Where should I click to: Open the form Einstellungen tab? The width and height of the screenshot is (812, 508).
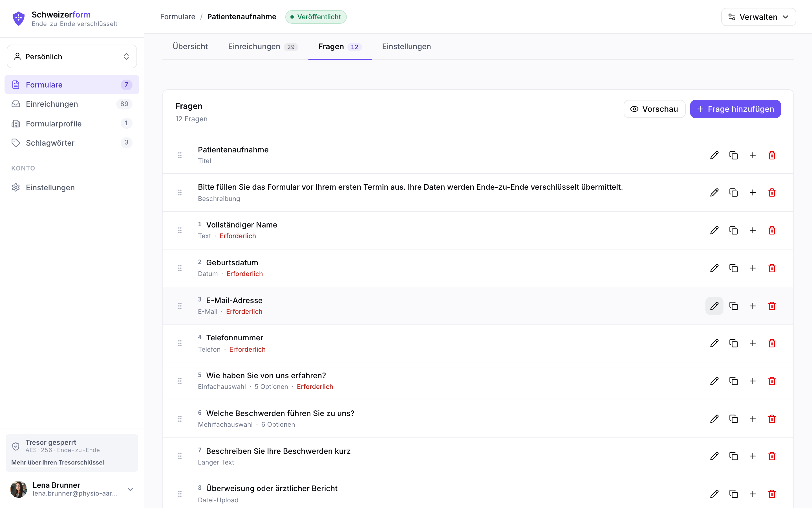click(x=406, y=46)
